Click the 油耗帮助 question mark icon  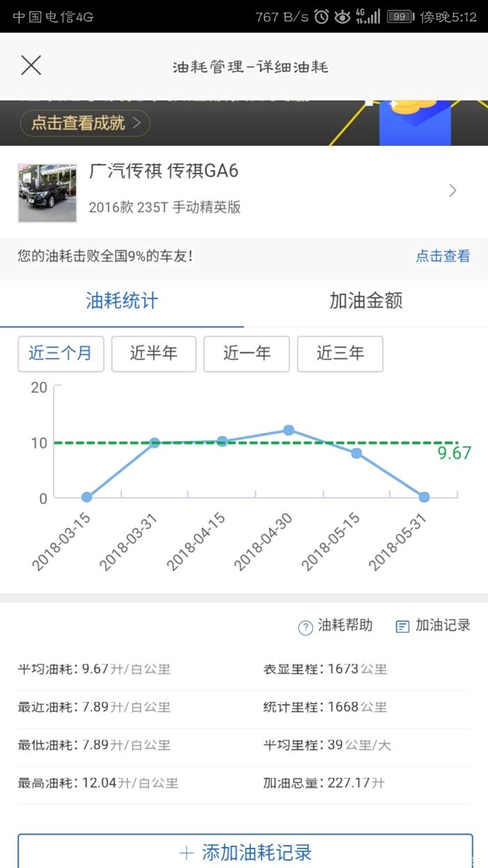[x=305, y=627]
